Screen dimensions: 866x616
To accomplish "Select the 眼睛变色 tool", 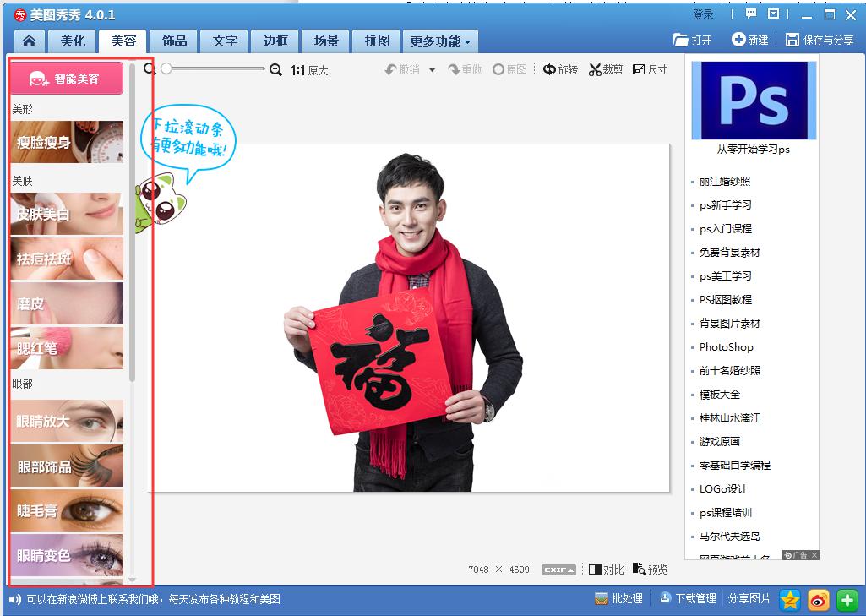I will click(67, 555).
